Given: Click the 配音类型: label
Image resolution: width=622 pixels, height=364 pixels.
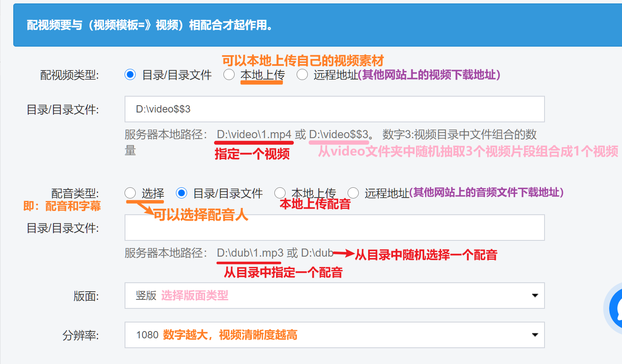Looking at the screenshot, I should point(75,193).
